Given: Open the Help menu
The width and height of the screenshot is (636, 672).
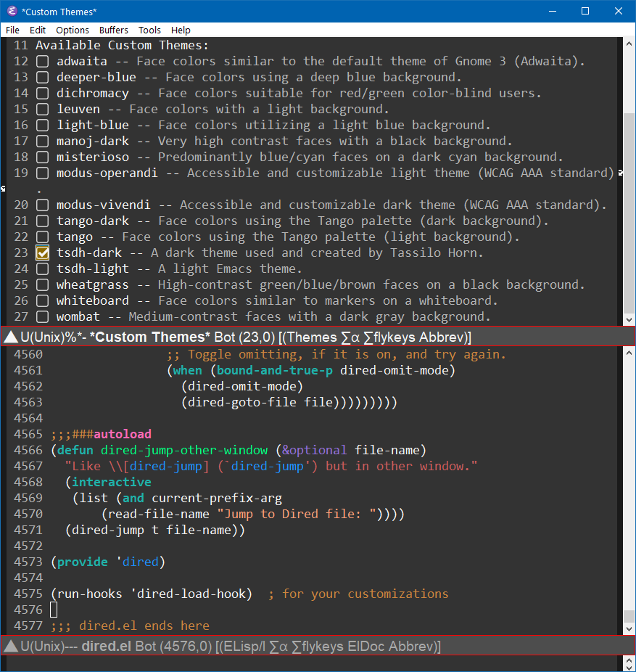Looking at the screenshot, I should pos(181,30).
